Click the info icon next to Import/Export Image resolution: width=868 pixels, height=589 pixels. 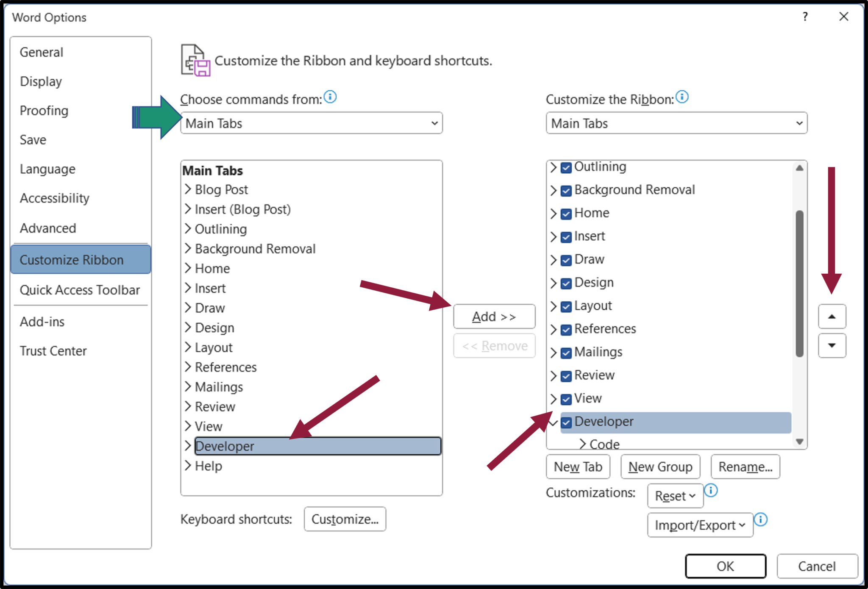[761, 520]
